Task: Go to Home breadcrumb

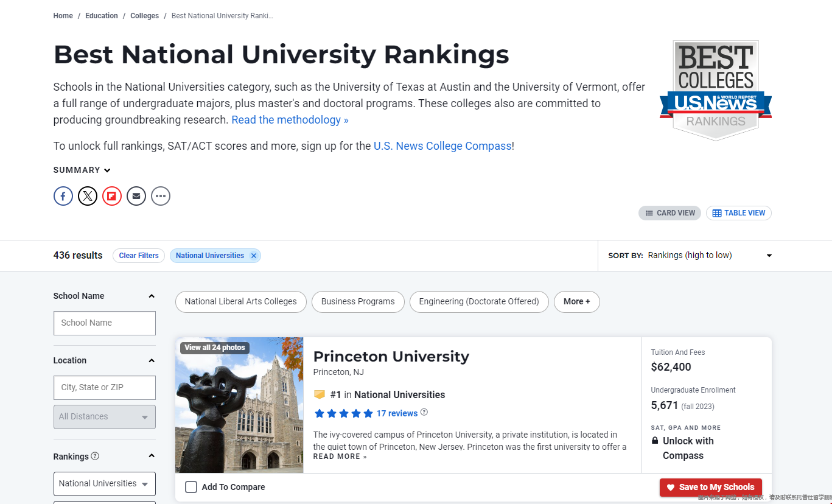Action: [63, 16]
